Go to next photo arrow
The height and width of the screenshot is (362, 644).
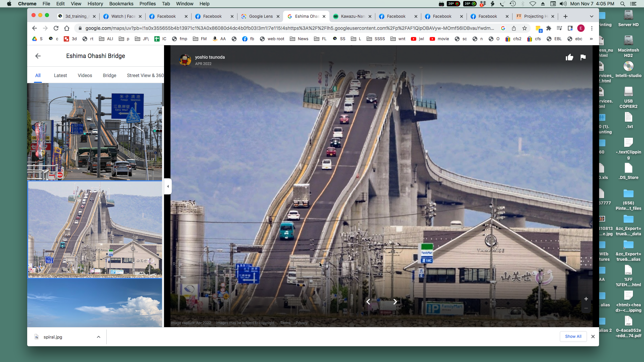(x=395, y=302)
